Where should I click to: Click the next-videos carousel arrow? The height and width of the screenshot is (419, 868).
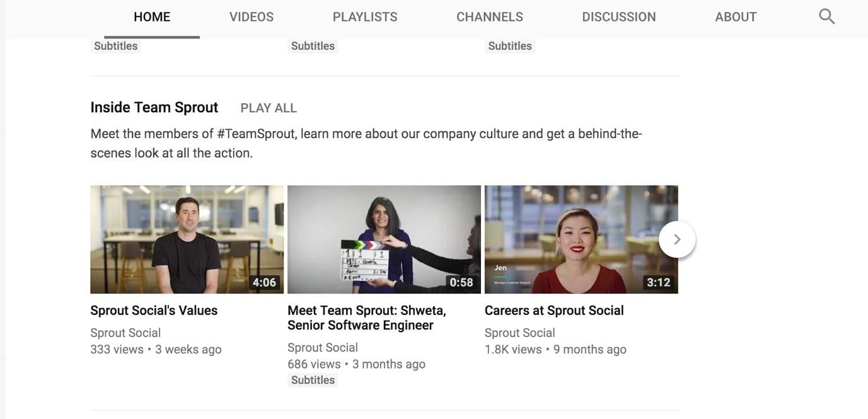coord(677,239)
